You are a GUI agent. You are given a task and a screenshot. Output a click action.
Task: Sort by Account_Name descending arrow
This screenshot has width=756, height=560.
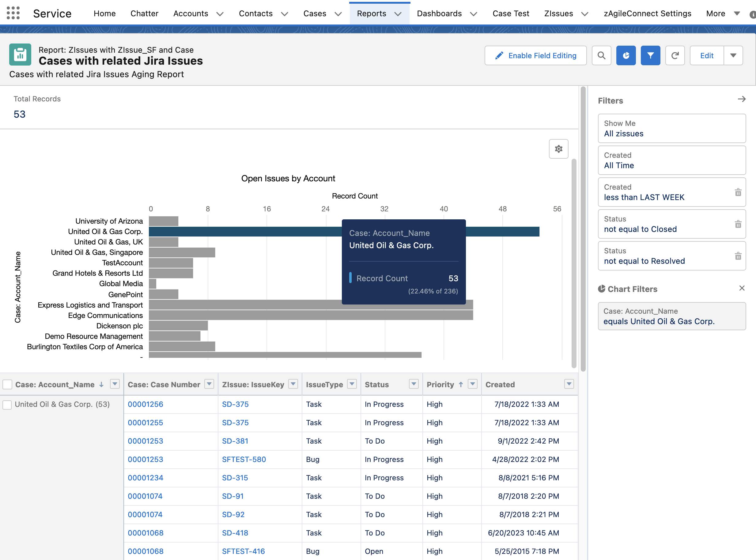101,384
